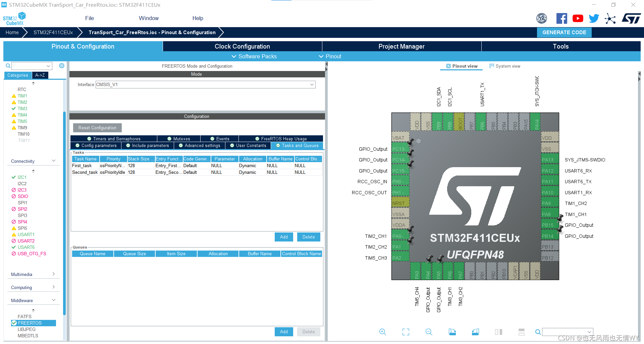Open the Mutexes configuration tab

[x=179, y=139]
